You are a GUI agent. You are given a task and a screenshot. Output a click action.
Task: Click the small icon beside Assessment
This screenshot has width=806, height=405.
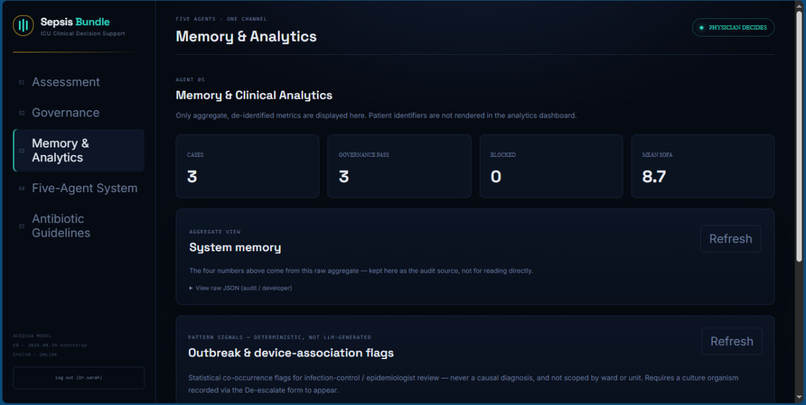coord(21,82)
